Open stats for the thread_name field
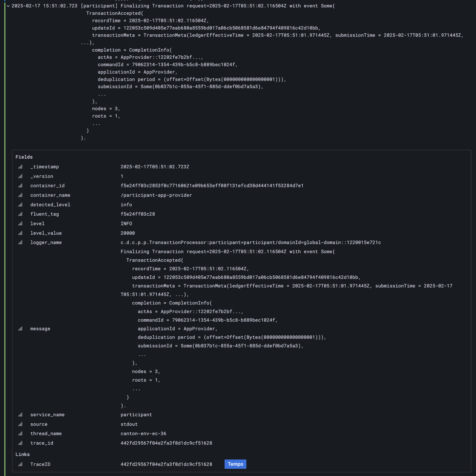The height and width of the screenshot is (476, 476). (x=20, y=434)
